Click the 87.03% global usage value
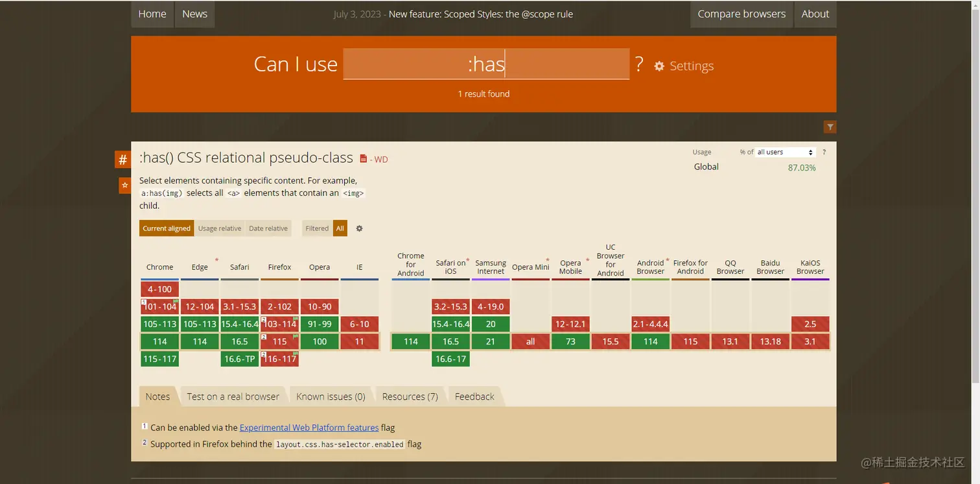 coord(802,167)
